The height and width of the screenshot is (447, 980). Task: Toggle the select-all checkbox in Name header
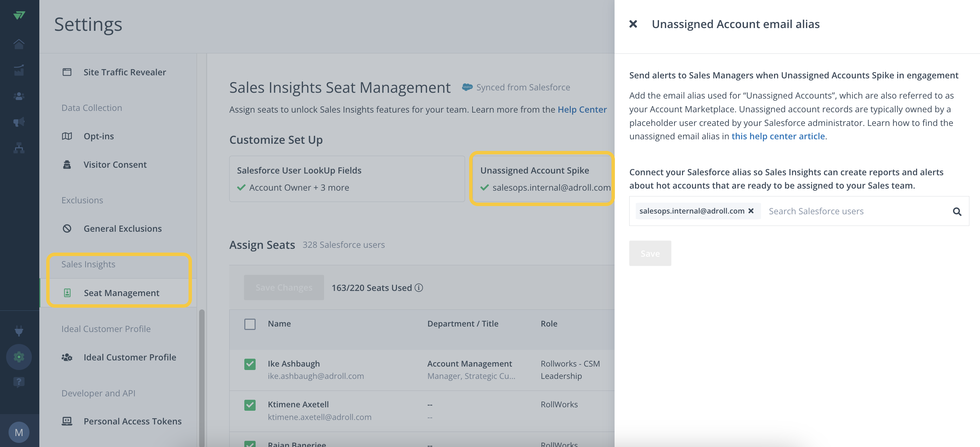tap(250, 324)
